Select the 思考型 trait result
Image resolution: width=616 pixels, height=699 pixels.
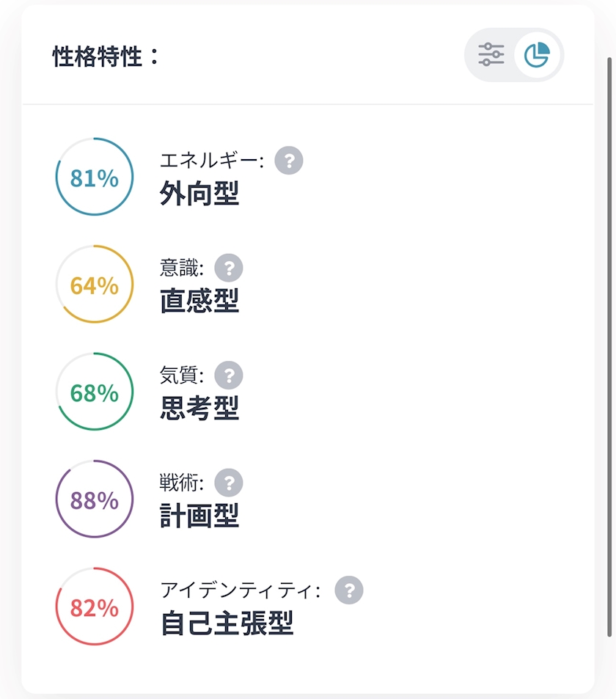(199, 409)
